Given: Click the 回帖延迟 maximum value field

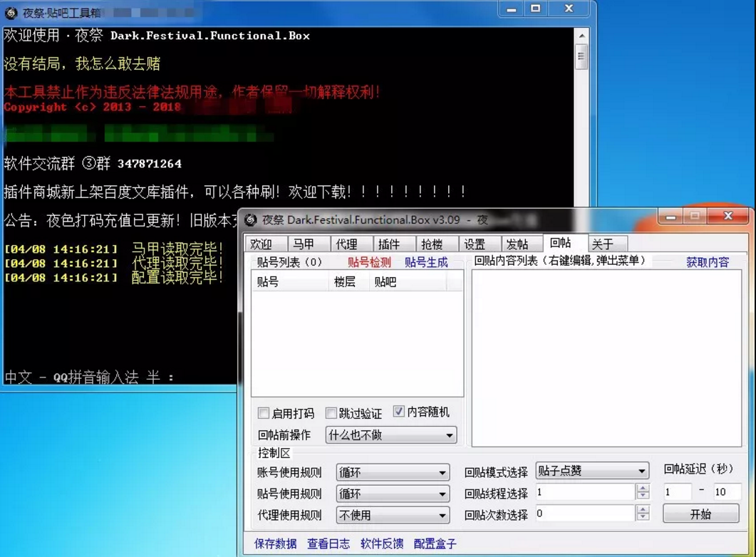Looking at the screenshot, I should [727, 492].
